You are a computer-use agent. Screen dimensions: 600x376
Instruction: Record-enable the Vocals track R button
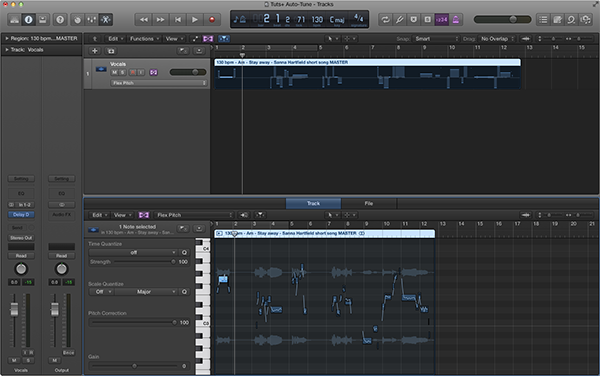[x=132, y=72]
